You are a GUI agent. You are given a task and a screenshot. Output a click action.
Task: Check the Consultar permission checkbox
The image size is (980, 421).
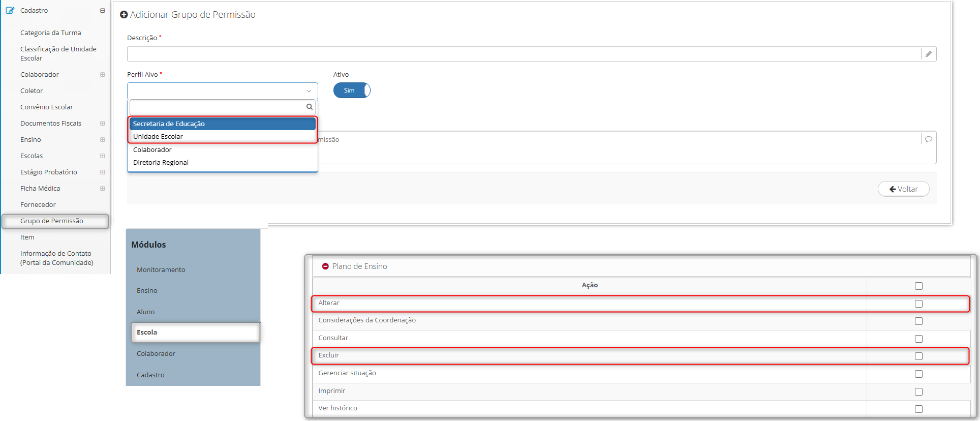tap(918, 339)
